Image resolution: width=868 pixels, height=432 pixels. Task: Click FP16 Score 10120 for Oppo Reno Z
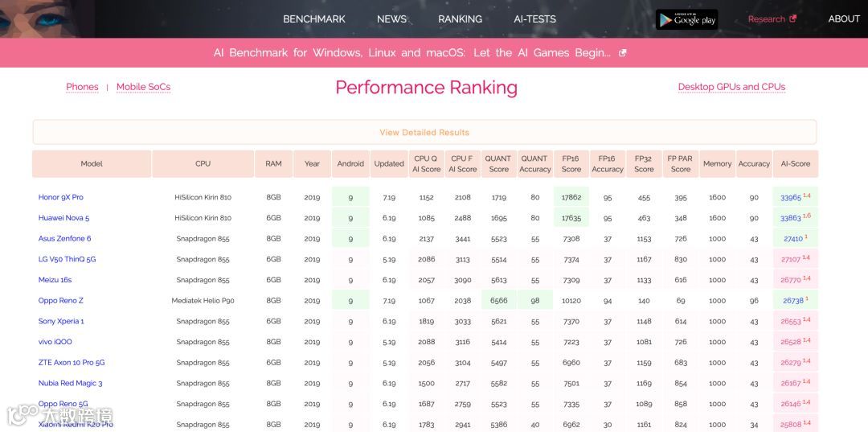[x=571, y=301]
